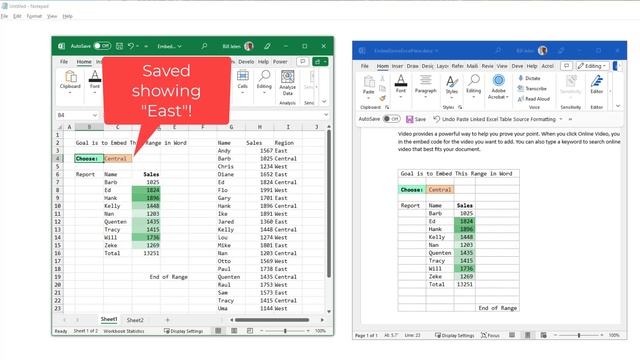Open Excel's search magnifier in title bar
Image resolution: width=640 pixels, height=360 pixels.
pyautogui.click(x=204, y=46)
